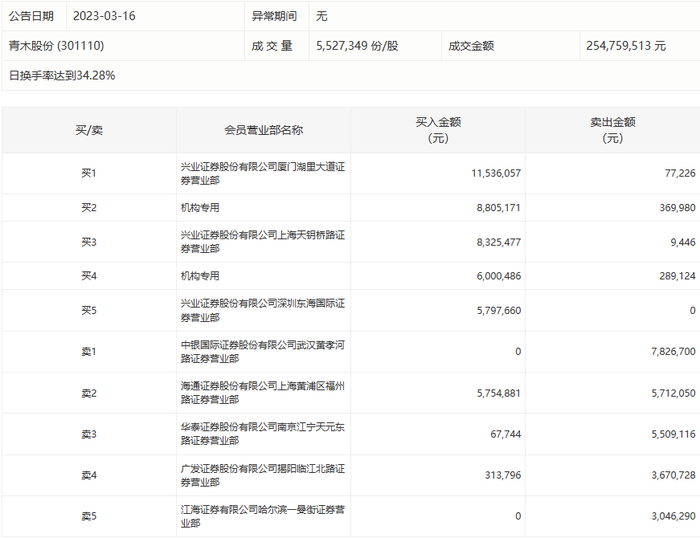Select buy amount 8,325,477
Image resolution: width=700 pixels, height=538 pixels.
tap(499, 242)
